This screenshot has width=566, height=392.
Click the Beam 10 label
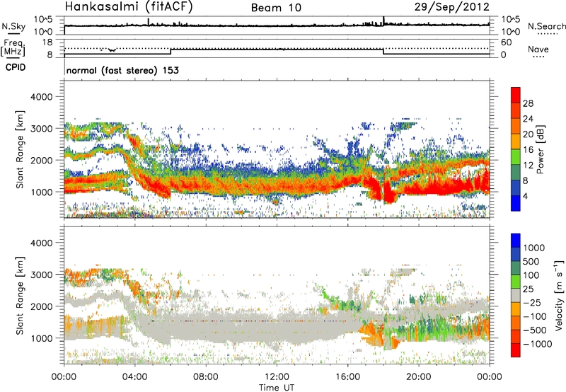click(276, 8)
